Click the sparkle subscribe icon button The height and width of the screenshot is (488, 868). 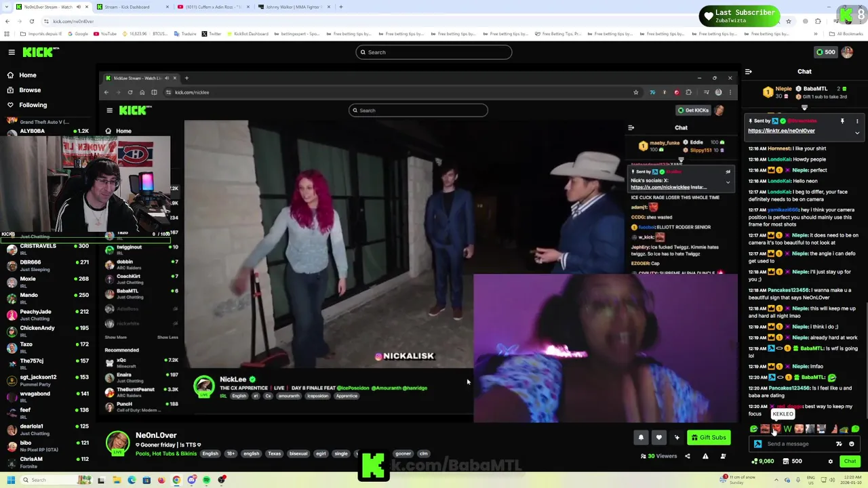(x=676, y=438)
